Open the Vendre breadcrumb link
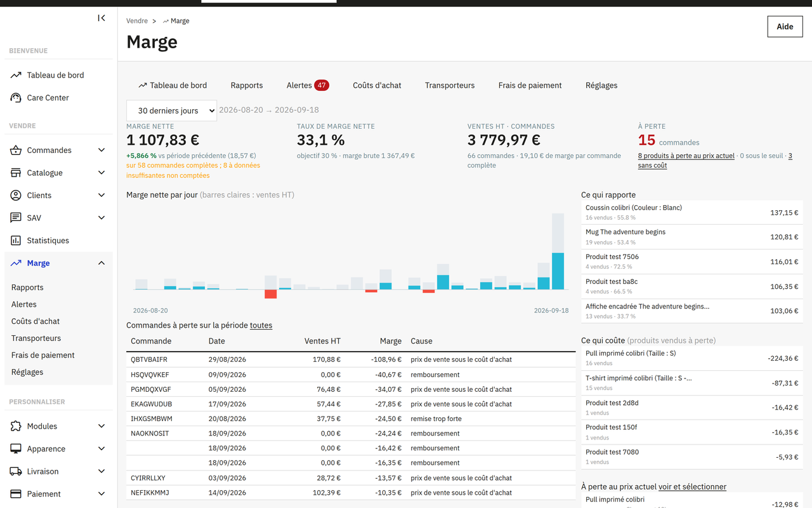This screenshot has width=812, height=508. (x=137, y=21)
